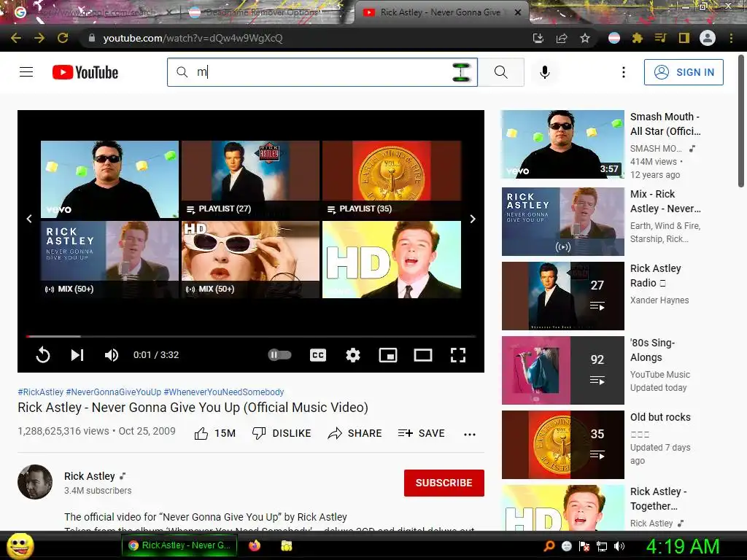This screenshot has height=560, width=747.
Task: Click the DISLIKE button
Action: point(281,433)
